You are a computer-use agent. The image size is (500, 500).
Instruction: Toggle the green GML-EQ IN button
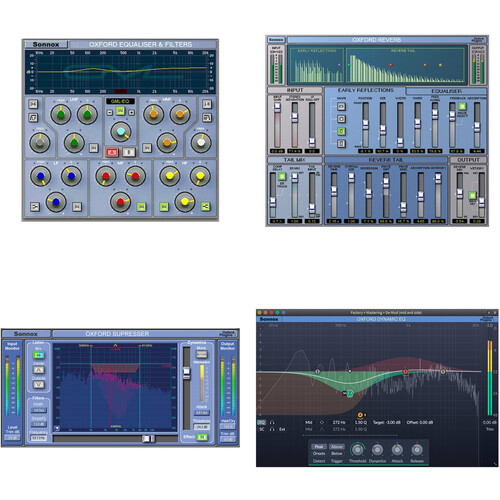click(120, 111)
